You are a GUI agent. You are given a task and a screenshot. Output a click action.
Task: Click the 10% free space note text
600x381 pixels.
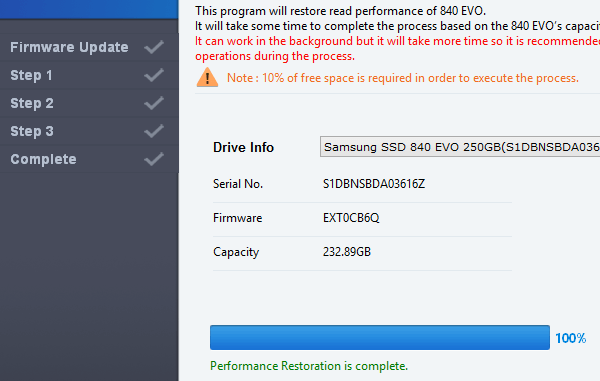coord(403,78)
